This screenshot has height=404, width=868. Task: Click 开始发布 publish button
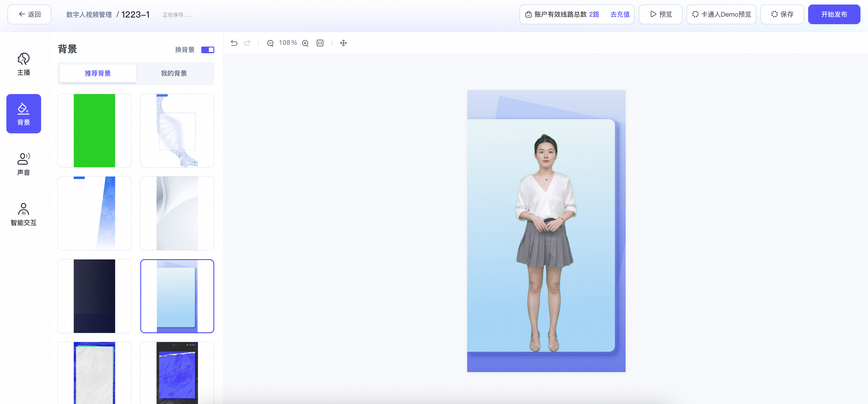(834, 14)
